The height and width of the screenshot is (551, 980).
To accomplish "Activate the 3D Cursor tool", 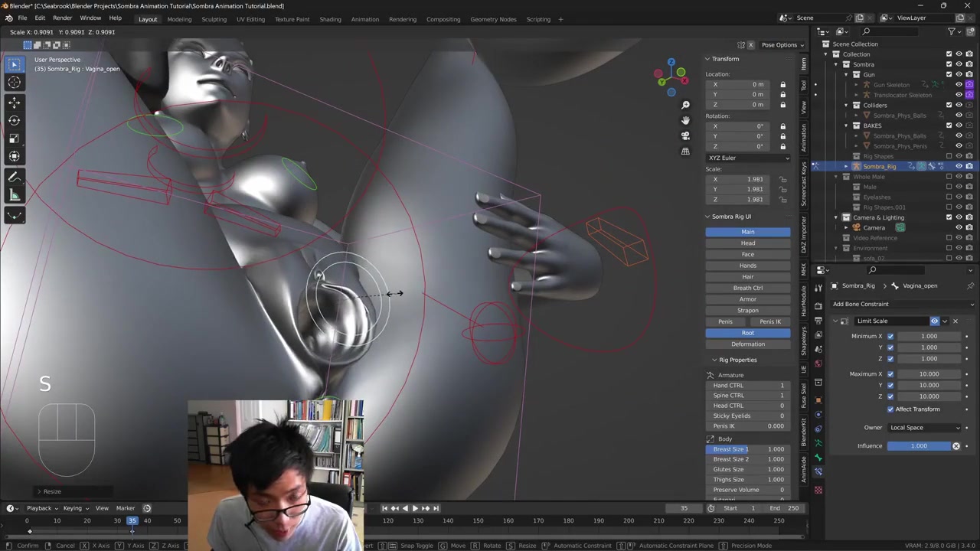I will pyautogui.click(x=14, y=83).
